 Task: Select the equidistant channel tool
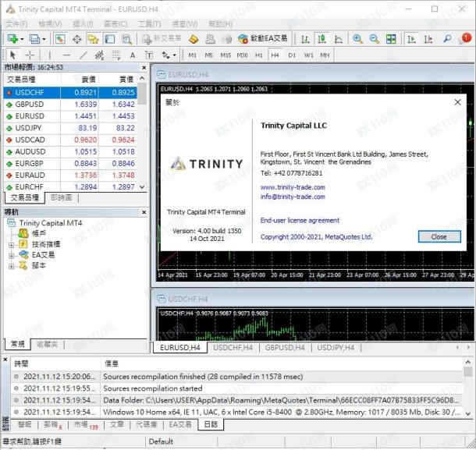[99, 55]
